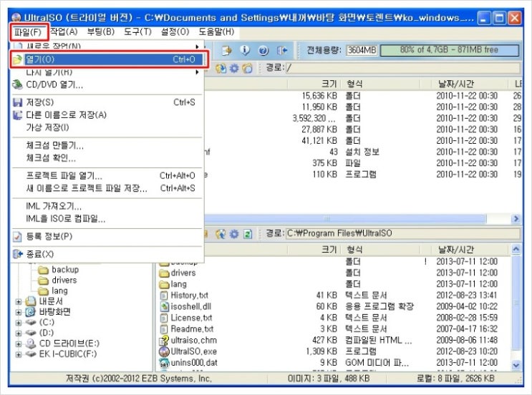Expand the (D:) drive node
The width and height of the screenshot is (532, 395).
click(x=19, y=333)
